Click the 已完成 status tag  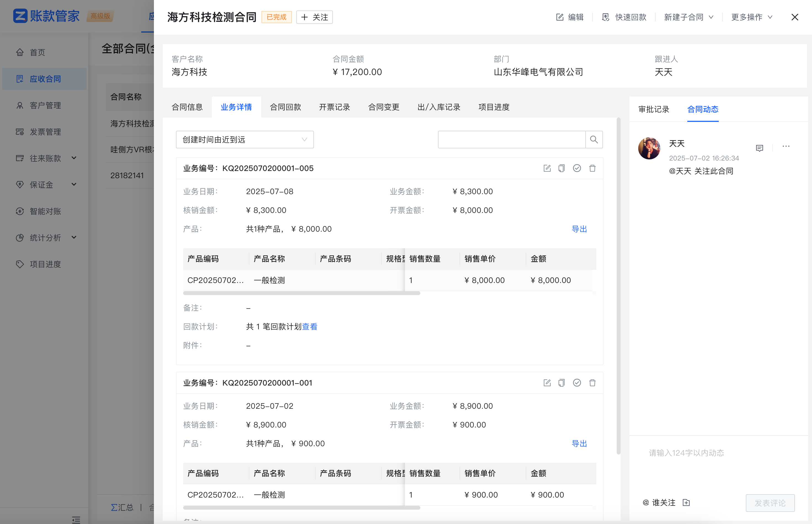[276, 17]
